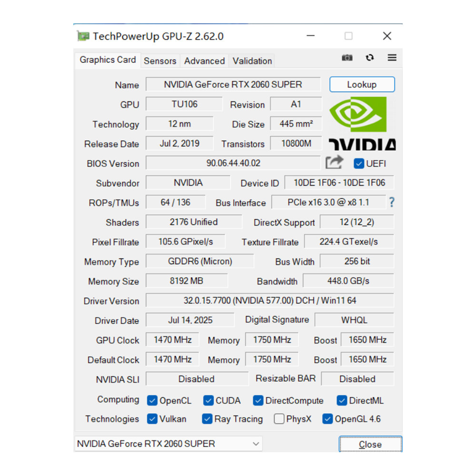476x476 pixels.
Task: Enable the PhysX checkbox
Action: (279, 419)
